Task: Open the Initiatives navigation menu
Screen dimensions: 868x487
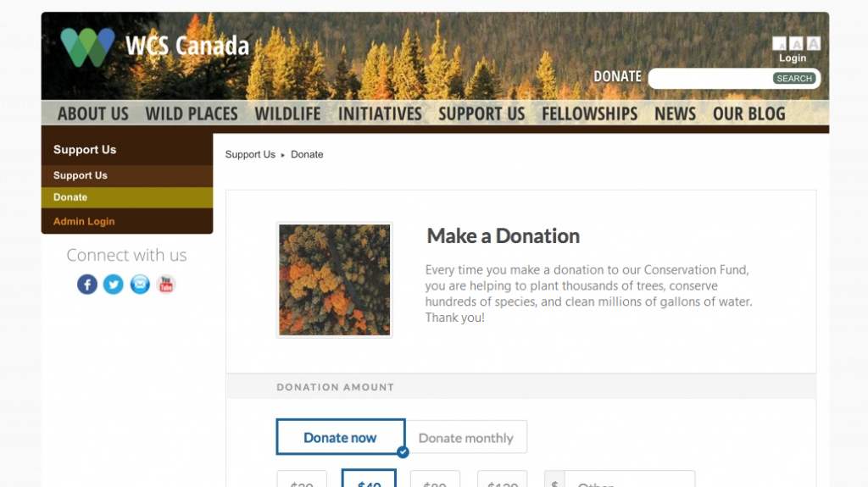Action: [380, 114]
